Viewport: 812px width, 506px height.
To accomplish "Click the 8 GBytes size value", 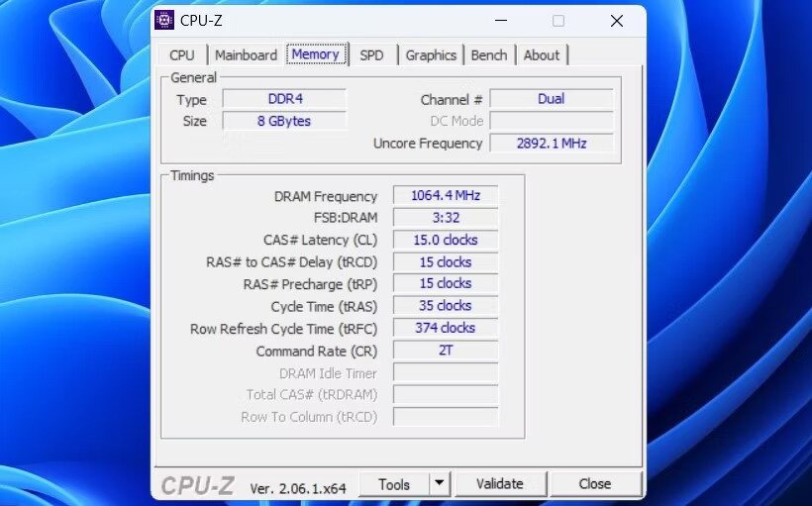I will click(x=285, y=121).
